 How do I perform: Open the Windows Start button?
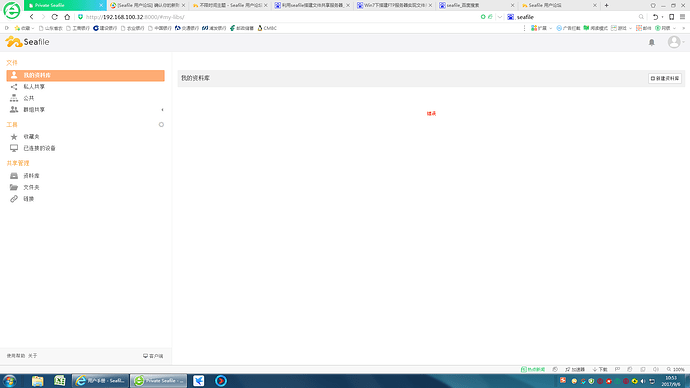(10, 381)
